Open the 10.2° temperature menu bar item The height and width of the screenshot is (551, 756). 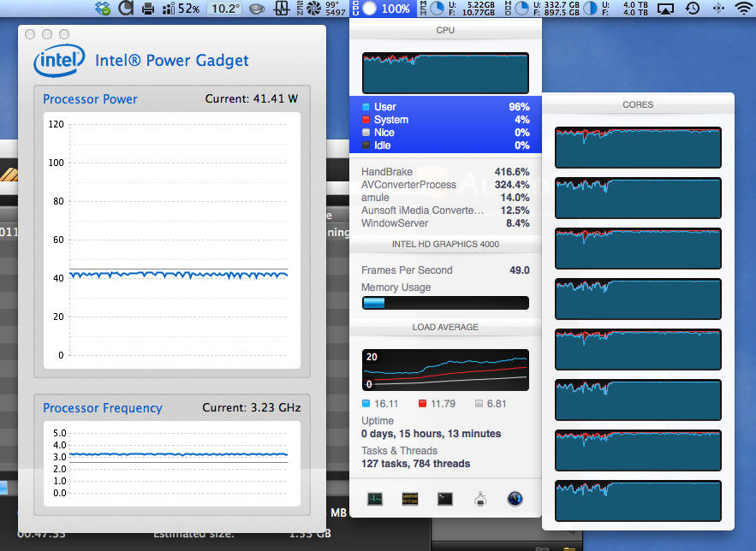tap(224, 9)
